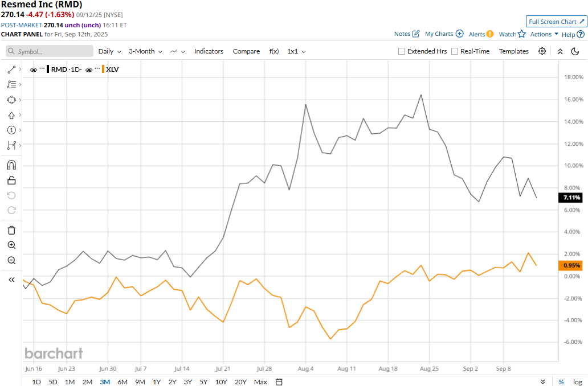The width and height of the screenshot is (588, 386).
Task: Add to My Charts with plus icon
Action: click(459, 34)
